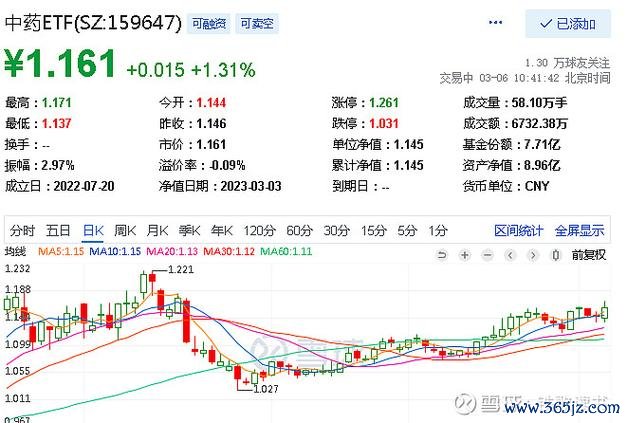Switch to the 30分 chart tab
The height and width of the screenshot is (423, 627).
(336, 231)
